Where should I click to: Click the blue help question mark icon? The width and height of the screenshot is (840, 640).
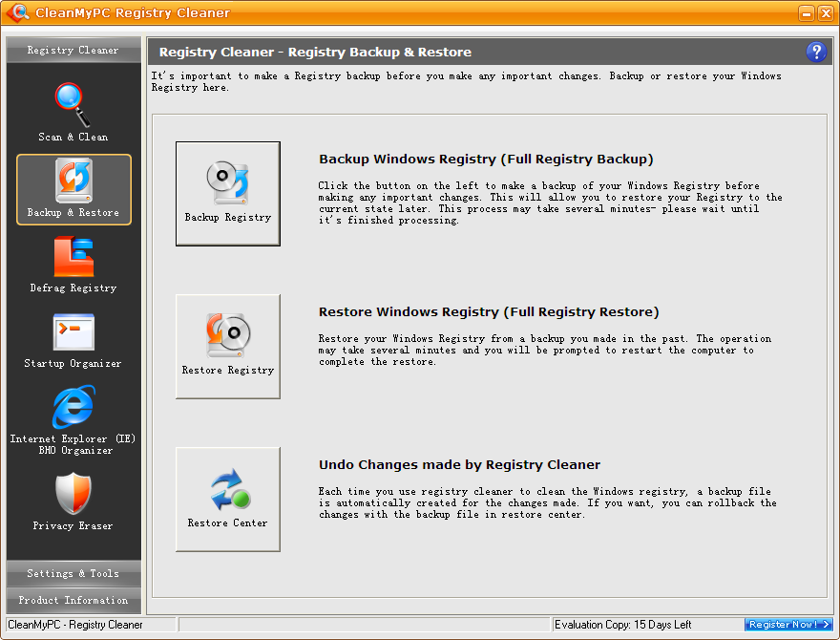pyautogui.click(x=815, y=52)
